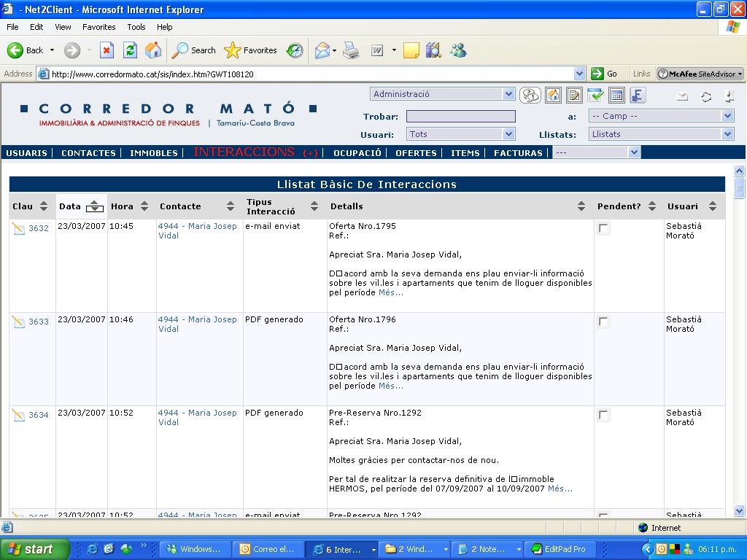Click the IE Back arrow button

point(15,50)
